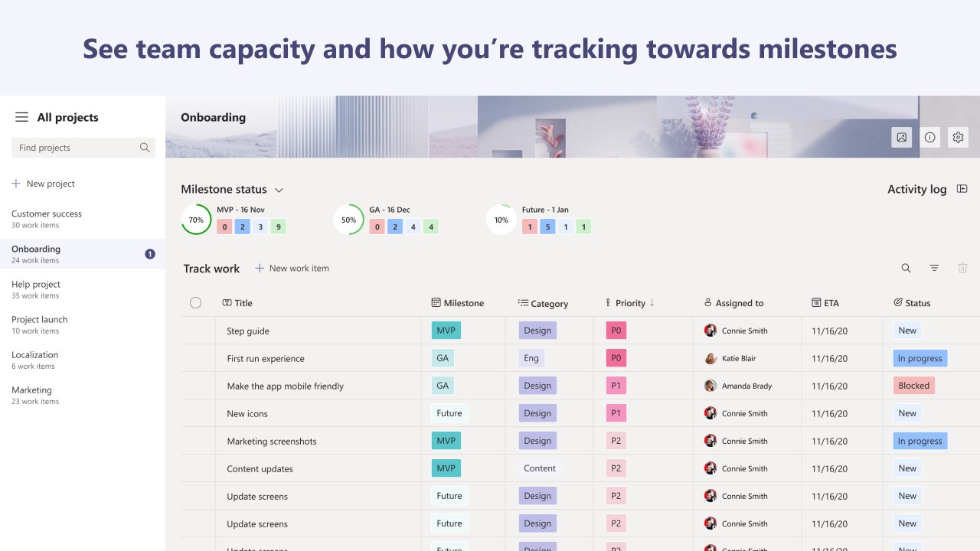The height and width of the screenshot is (551, 980).
Task: Click the ETA column calendar icon
Action: pos(816,303)
